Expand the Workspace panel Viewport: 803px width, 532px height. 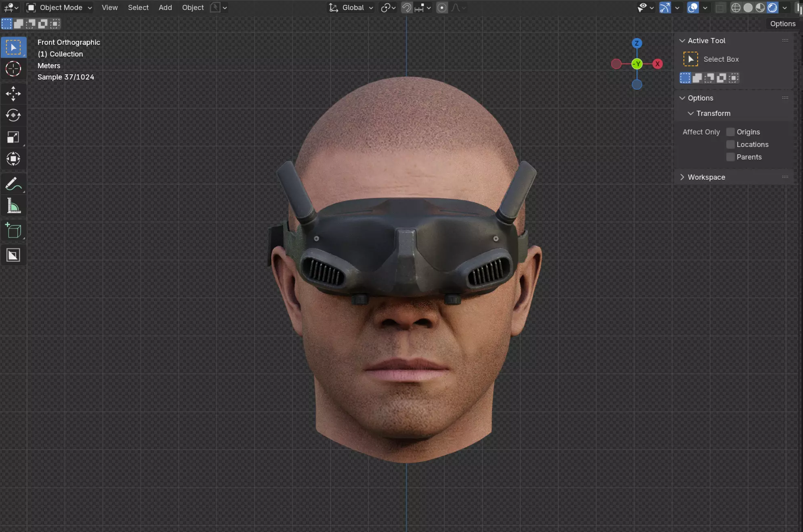tap(706, 177)
